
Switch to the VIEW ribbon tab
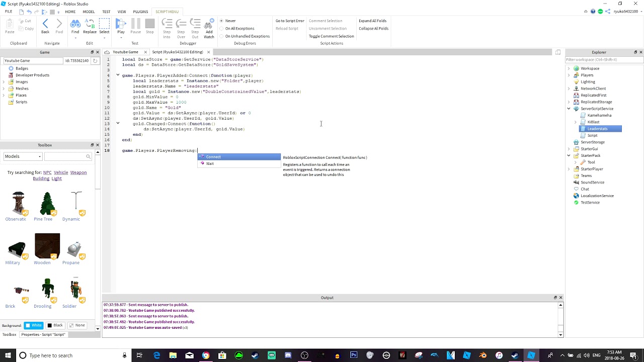122,12
